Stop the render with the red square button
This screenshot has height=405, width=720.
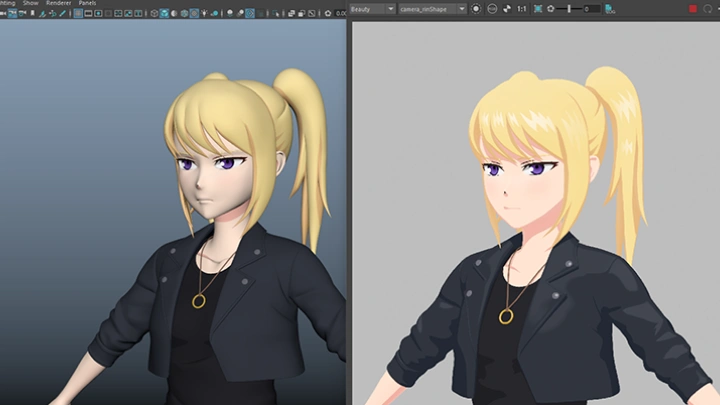point(693,9)
